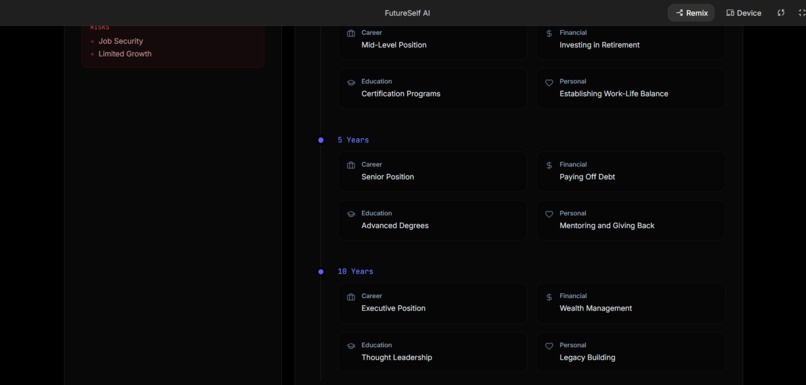The width and height of the screenshot is (806, 385).
Task: Click briefcase icon beside Senior Position
Action: pyautogui.click(x=351, y=166)
